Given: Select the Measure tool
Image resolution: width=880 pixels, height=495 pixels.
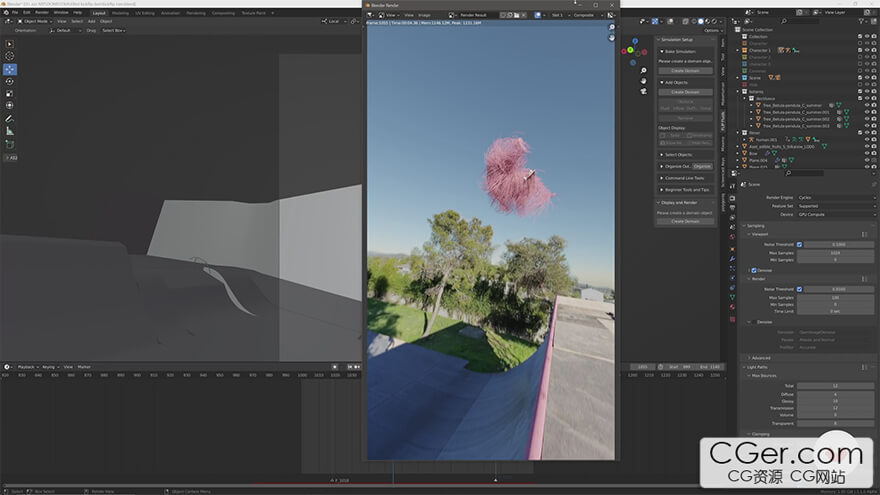Looking at the screenshot, I should click(x=10, y=130).
